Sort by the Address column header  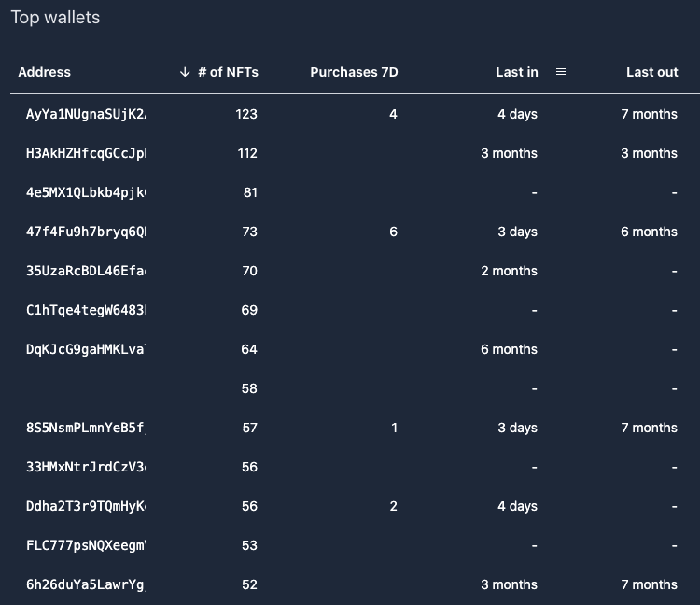pyautogui.click(x=44, y=72)
